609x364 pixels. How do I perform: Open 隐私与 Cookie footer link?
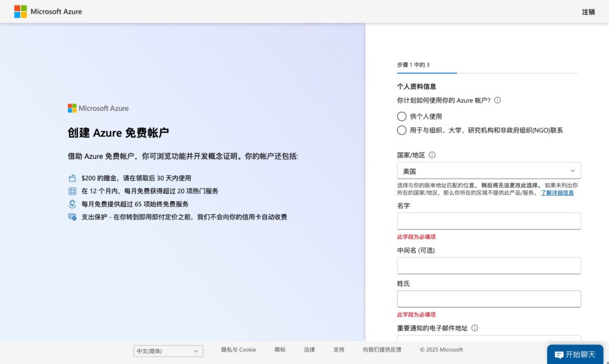pos(238,350)
